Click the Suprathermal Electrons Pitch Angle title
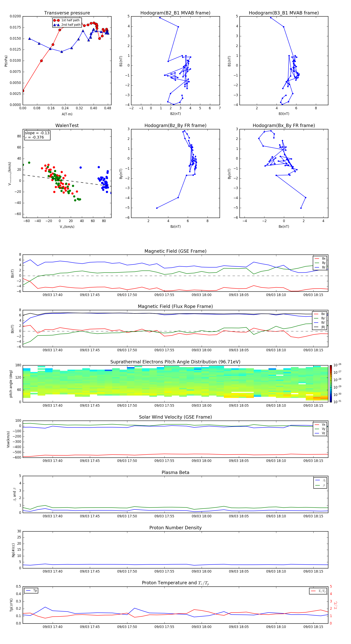 175,362
